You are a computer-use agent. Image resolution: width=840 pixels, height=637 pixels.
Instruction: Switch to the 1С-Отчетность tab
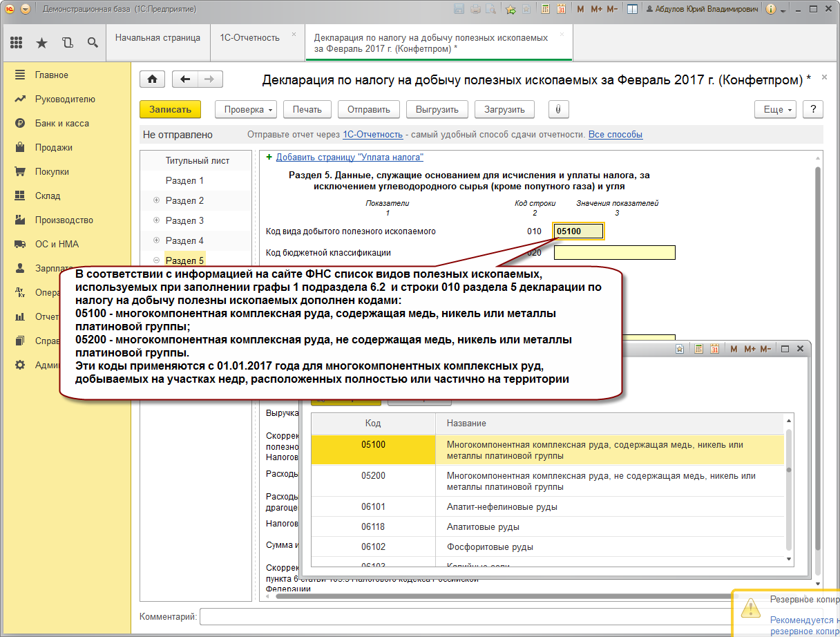(249, 38)
